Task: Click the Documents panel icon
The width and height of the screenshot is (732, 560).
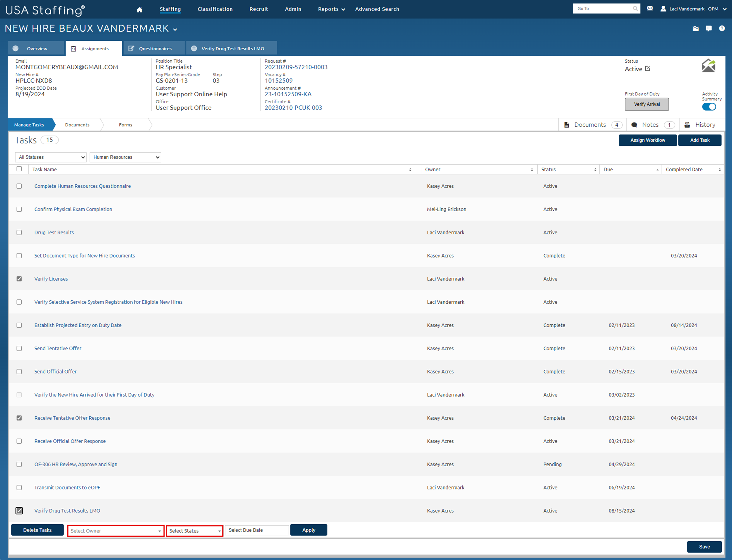Action: point(566,124)
